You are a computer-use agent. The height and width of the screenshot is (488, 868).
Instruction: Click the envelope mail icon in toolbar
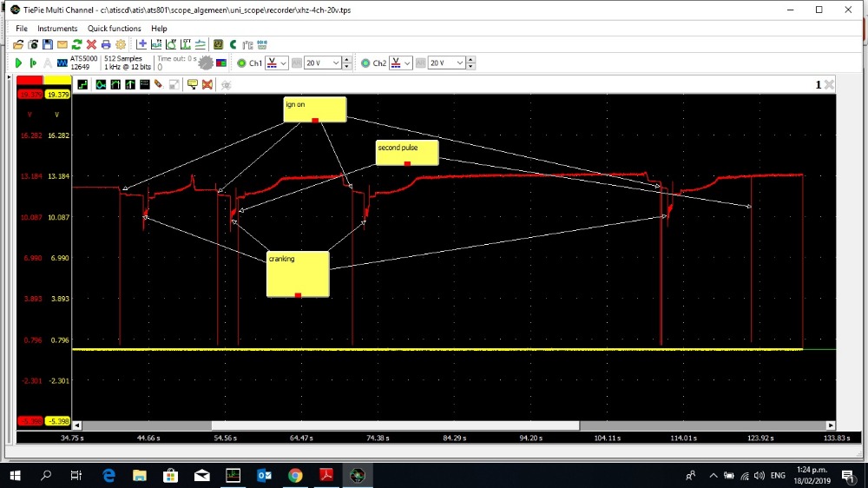(x=62, y=44)
